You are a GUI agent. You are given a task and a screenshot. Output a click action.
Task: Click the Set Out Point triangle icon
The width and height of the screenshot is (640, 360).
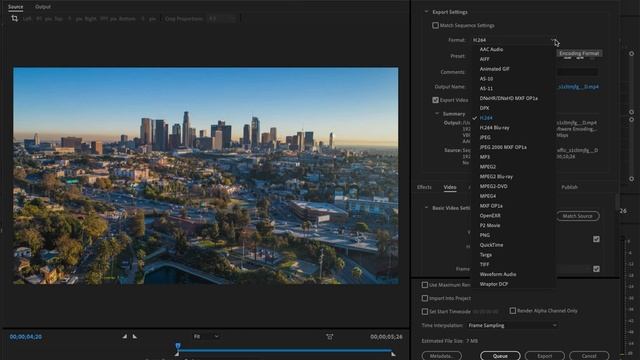135,336
